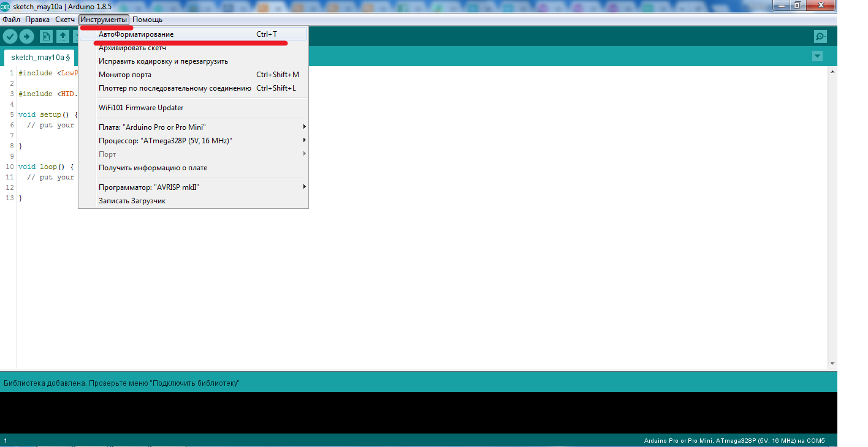Screen dimensions: 868x447
Task: Click the Verify checkmark toolbar icon
Action: [10, 36]
